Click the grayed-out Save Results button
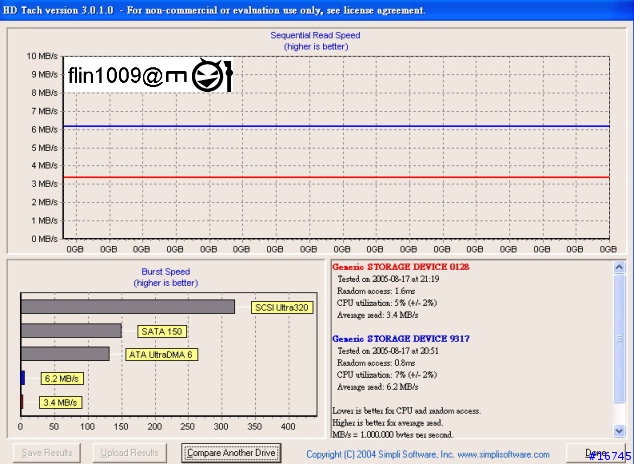The height and width of the screenshot is (464, 634). tap(47, 453)
